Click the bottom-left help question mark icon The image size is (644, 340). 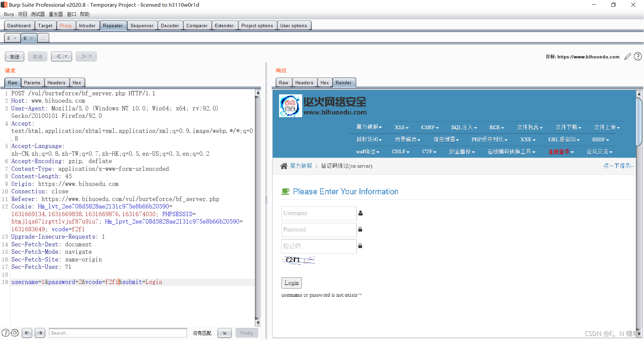pos(5,333)
